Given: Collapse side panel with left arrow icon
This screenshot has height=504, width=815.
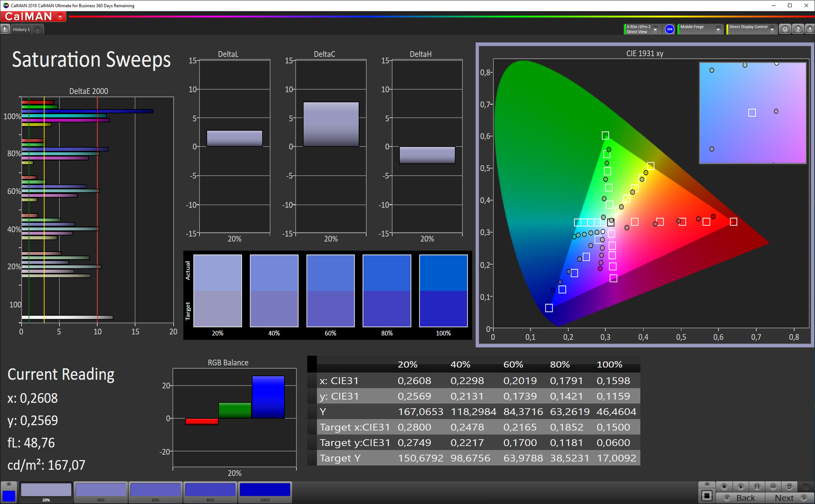Looking at the screenshot, I should 809,29.
